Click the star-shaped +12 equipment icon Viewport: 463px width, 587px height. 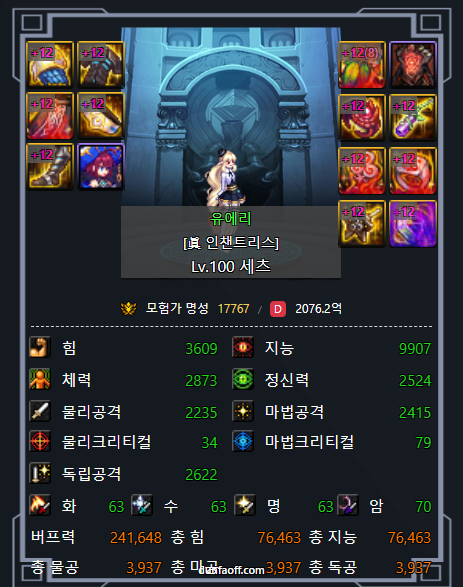pyautogui.click(x=362, y=223)
